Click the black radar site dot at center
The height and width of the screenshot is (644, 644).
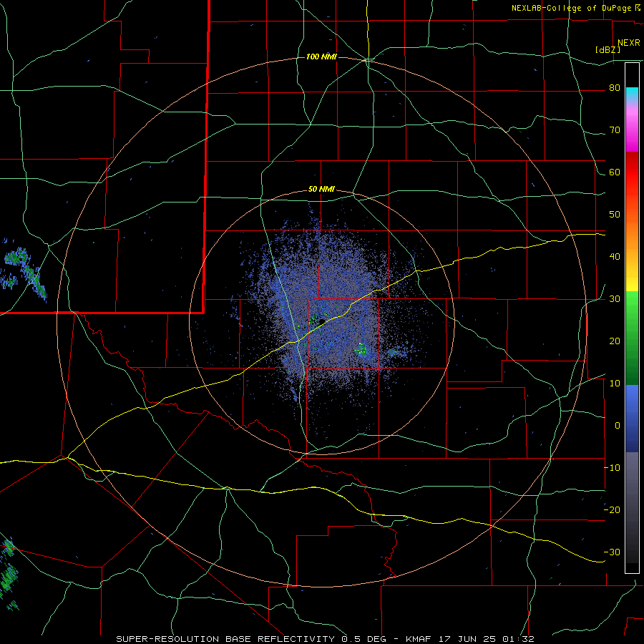click(322, 321)
